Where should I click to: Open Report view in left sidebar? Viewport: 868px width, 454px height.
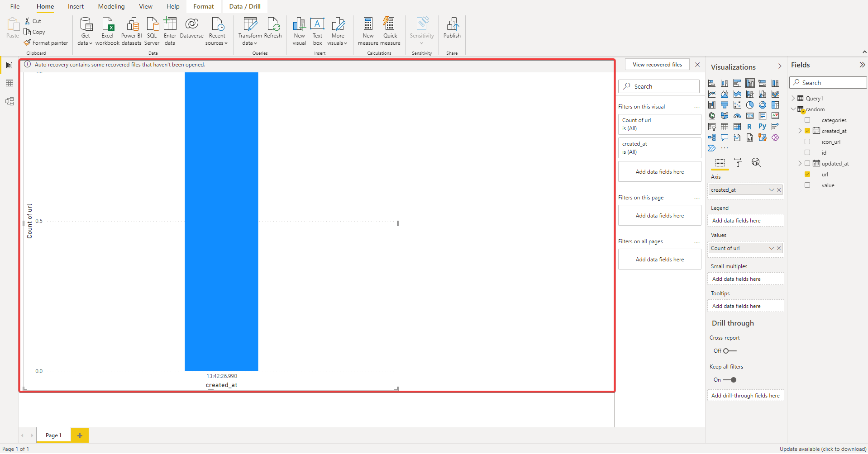pos(10,65)
